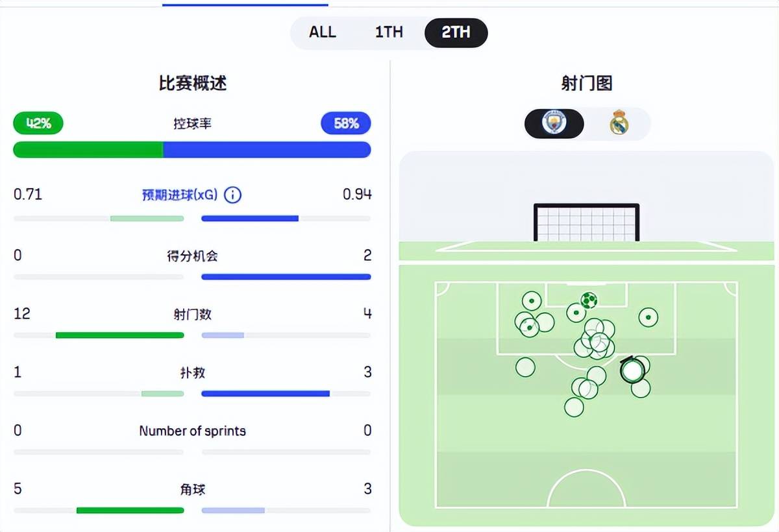Image resolution: width=779 pixels, height=532 pixels.
Task: Click the 控球率 possession bar
Action: [192, 150]
